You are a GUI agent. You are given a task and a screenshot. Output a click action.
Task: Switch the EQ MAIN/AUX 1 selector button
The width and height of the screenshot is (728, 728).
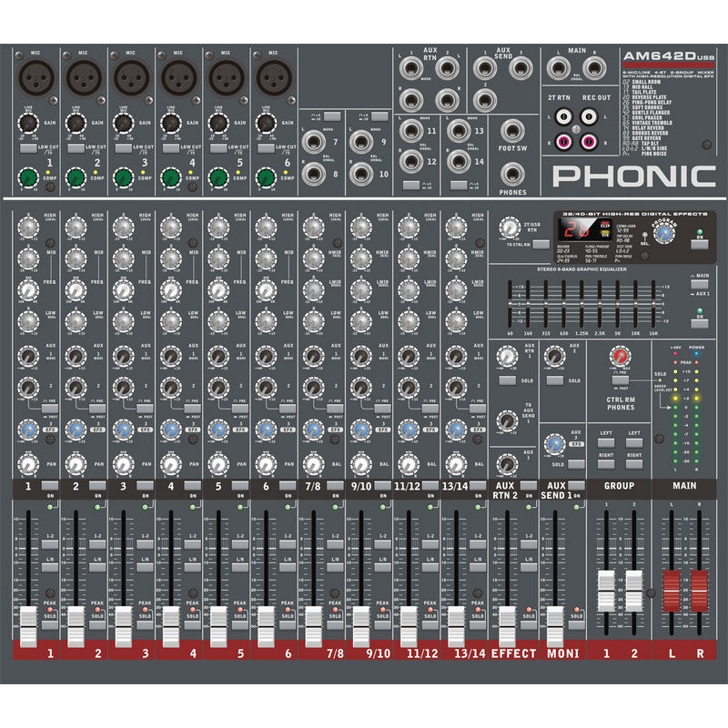699,284
